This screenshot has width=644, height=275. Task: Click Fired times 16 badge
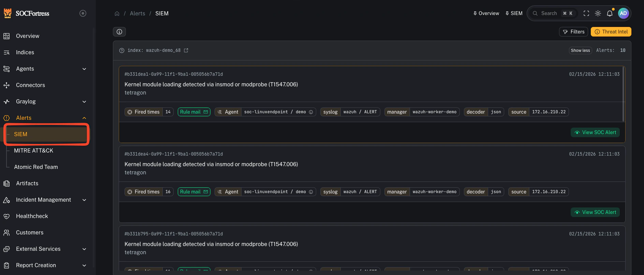click(149, 192)
